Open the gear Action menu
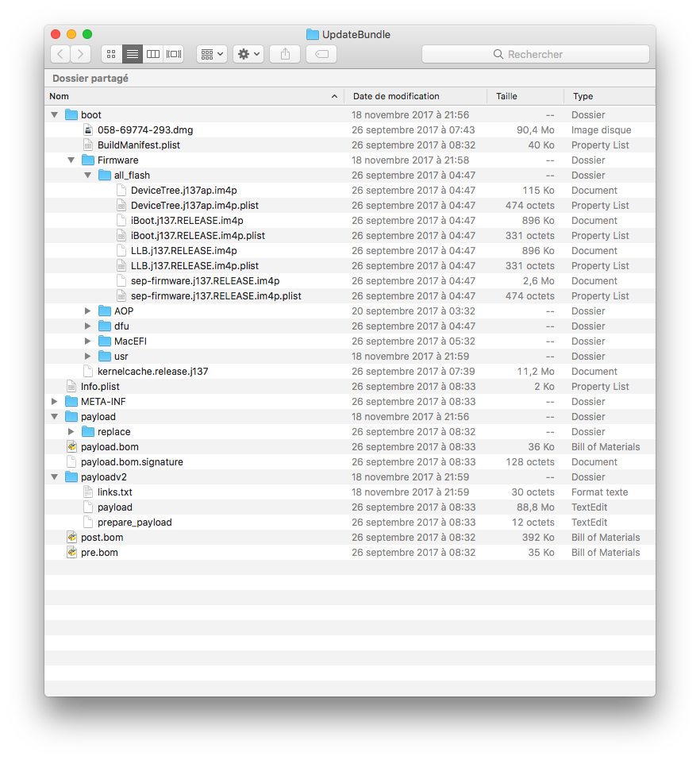Viewport: 700px width, 760px height. [248, 54]
